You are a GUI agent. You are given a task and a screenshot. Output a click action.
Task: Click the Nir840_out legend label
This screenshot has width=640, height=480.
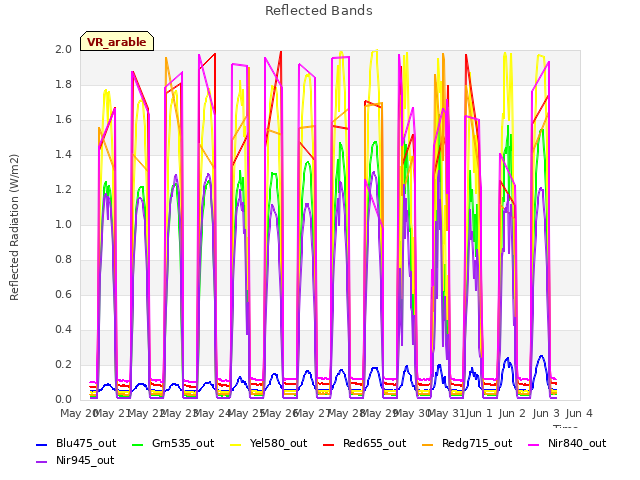577,443
